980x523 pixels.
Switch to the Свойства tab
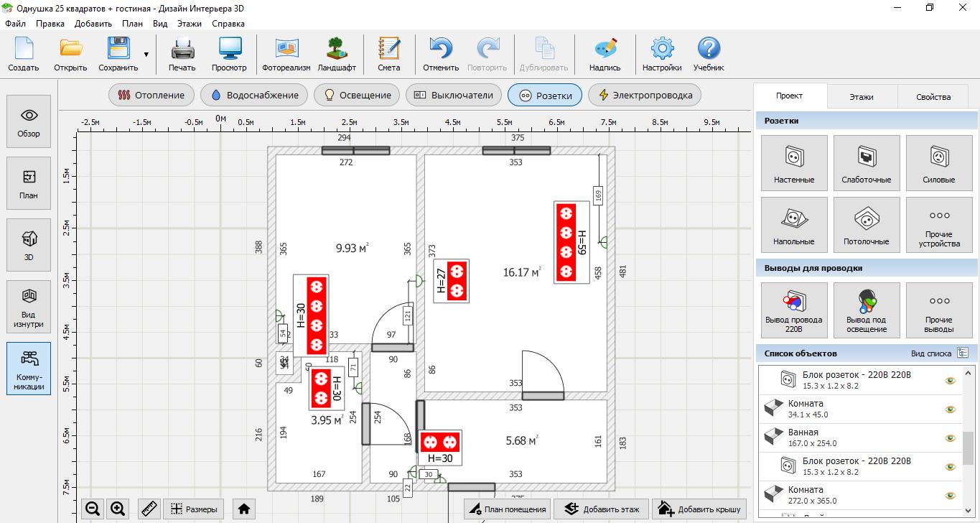pos(933,96)
